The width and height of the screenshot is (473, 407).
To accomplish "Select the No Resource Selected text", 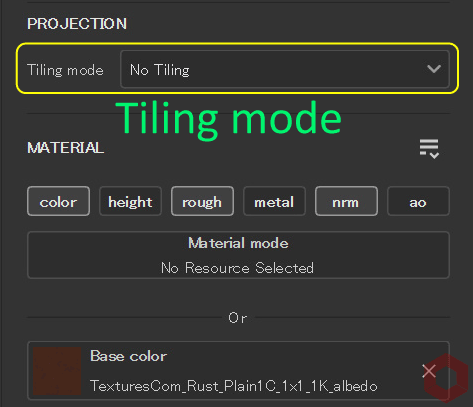I will tap(237, 268).
